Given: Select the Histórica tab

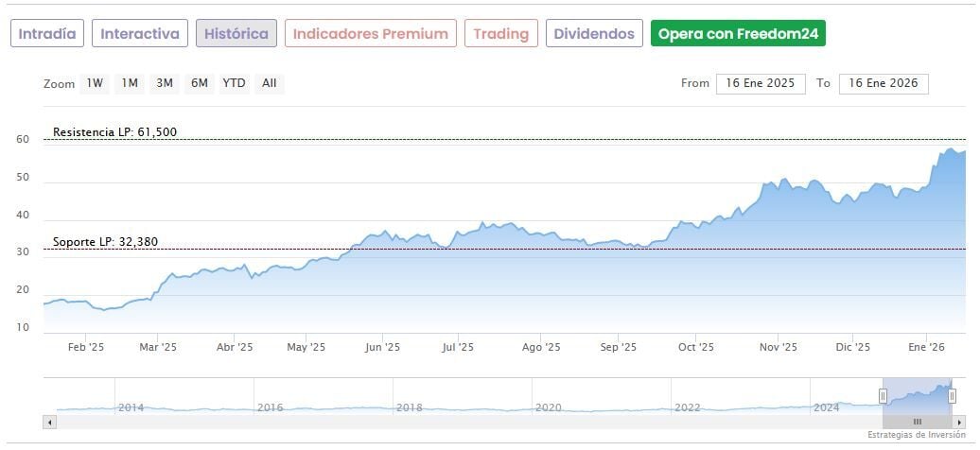Looking at the screenshot, I should coord(236,34).
